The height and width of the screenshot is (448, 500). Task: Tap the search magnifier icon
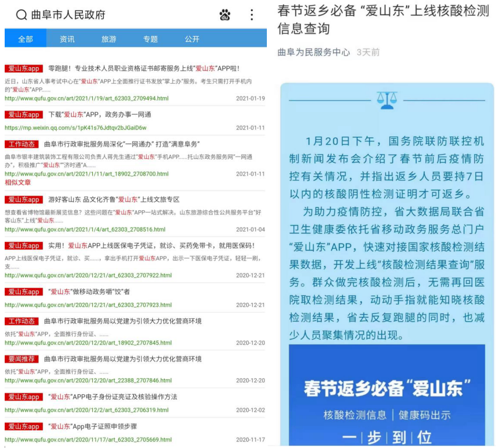[22, 15]
